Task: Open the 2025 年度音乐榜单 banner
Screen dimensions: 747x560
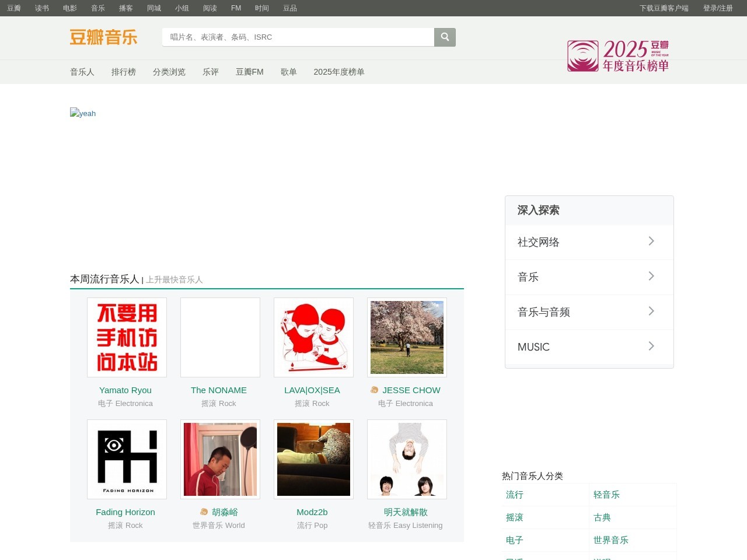Action: pyautogui.click(x=618, y=56)
